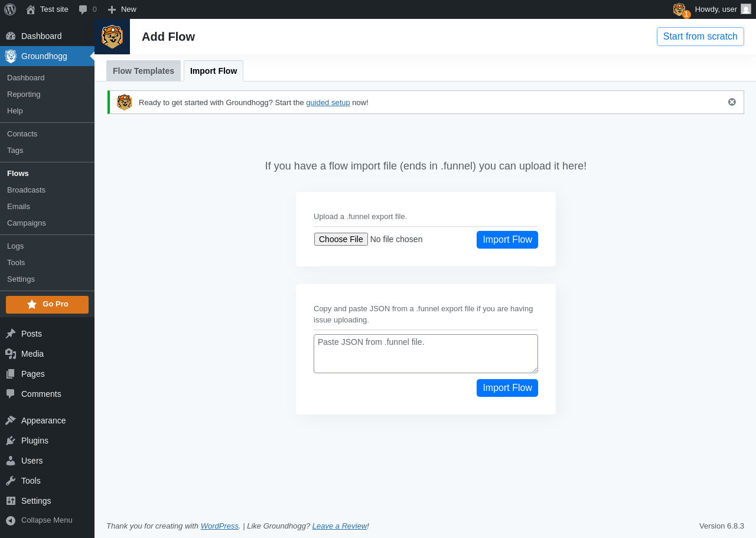Open the comments bubble icon in admin bar
This screenshot has height=538, width=756.
point(83,9)
